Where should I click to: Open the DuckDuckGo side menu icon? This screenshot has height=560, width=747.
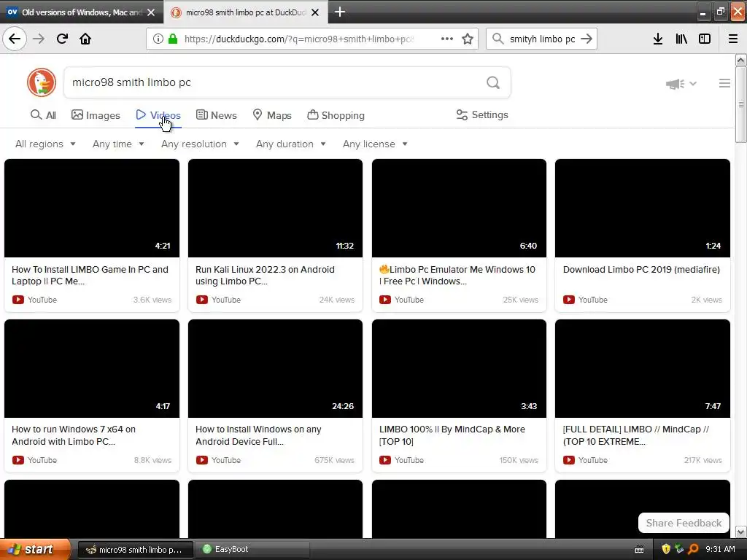coord(724,83)
